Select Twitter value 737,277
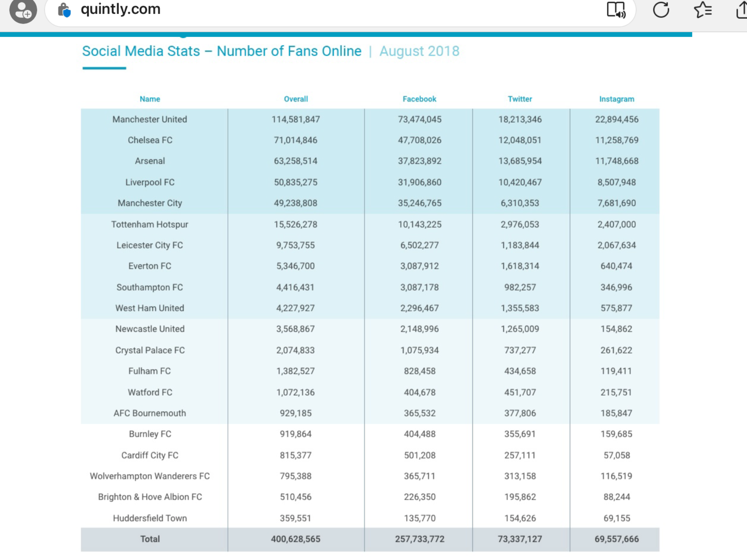The height and width of the screenshot is (560, 747). coord(520,350)
